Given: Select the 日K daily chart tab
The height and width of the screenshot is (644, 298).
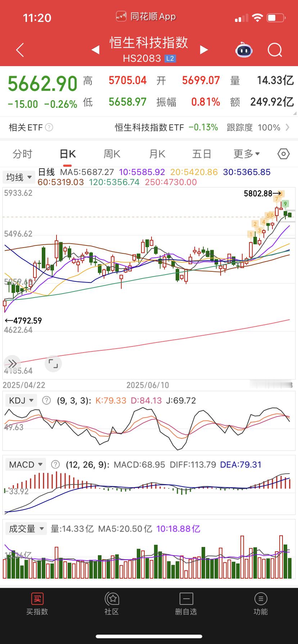Looking at the screenshot, I should point(67,154).
